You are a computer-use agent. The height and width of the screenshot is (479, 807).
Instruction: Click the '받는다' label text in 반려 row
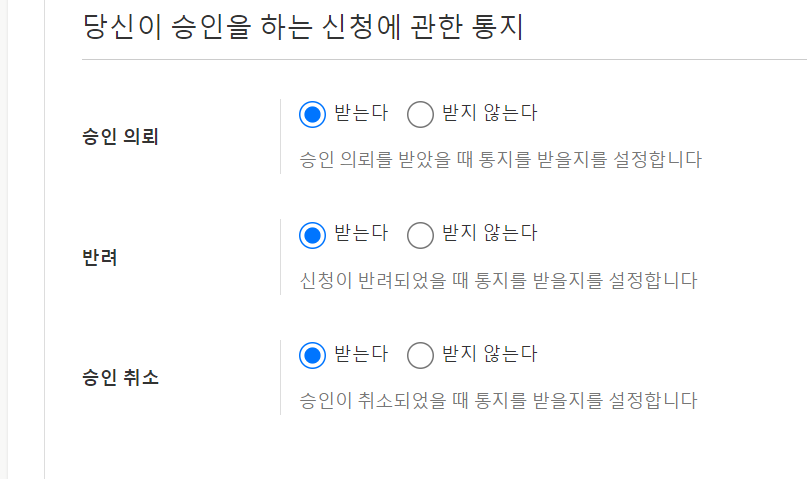tap(361, 234)
